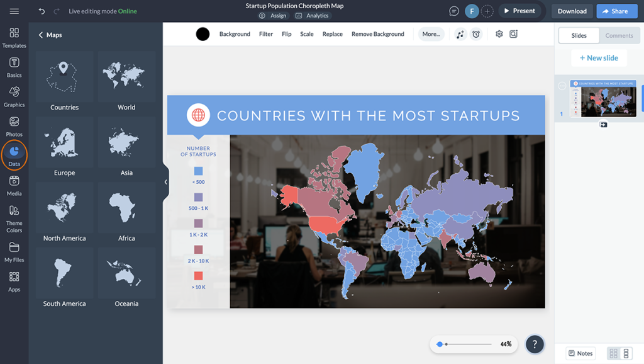Select the World map template thumbnail

coord(126,76)
